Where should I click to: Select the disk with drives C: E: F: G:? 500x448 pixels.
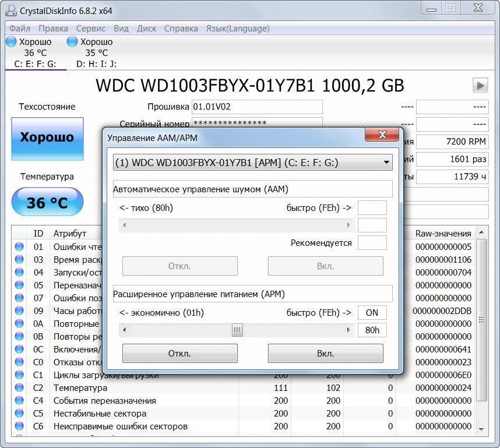point(35,52)
